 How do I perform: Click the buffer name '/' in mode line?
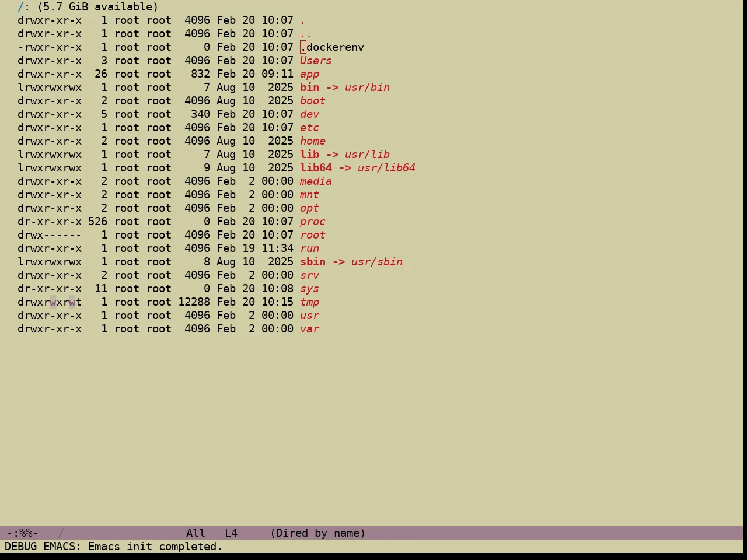pyautogui.click(x=61, y=533)
